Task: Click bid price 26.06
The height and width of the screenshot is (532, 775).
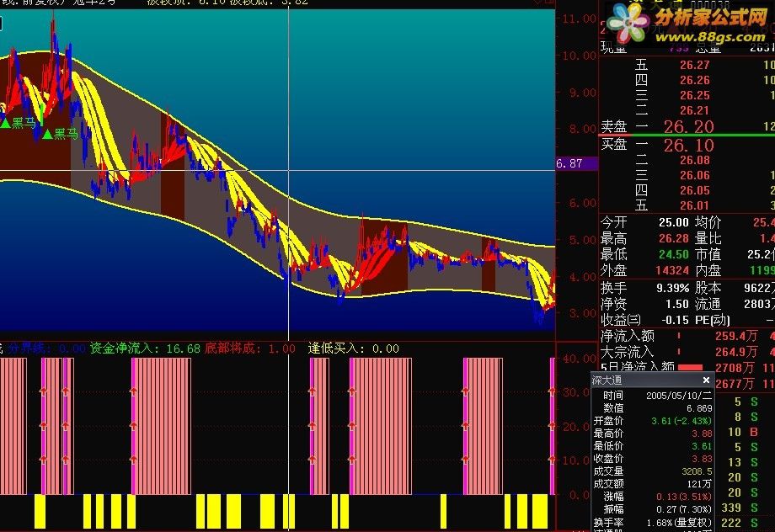Action: (694, 175)
